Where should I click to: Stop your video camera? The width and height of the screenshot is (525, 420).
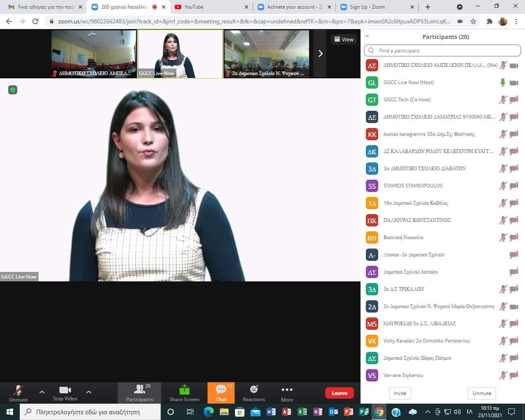65,393
